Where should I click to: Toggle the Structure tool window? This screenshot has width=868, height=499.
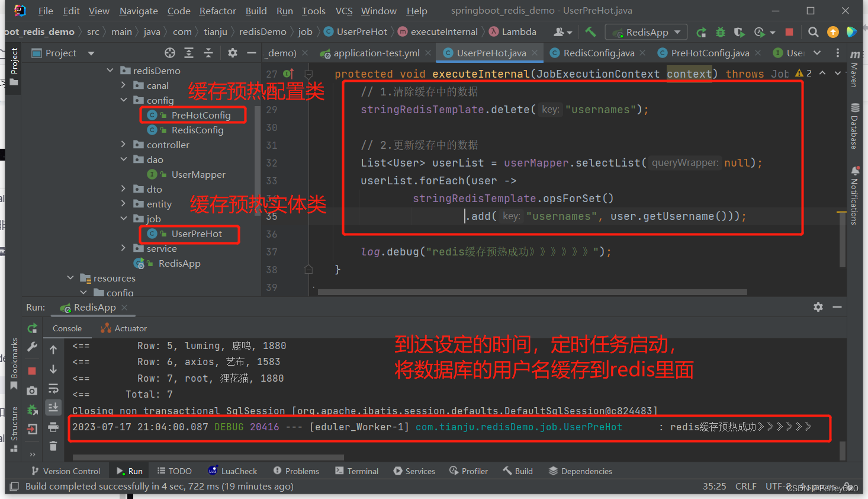click(14, 429)
